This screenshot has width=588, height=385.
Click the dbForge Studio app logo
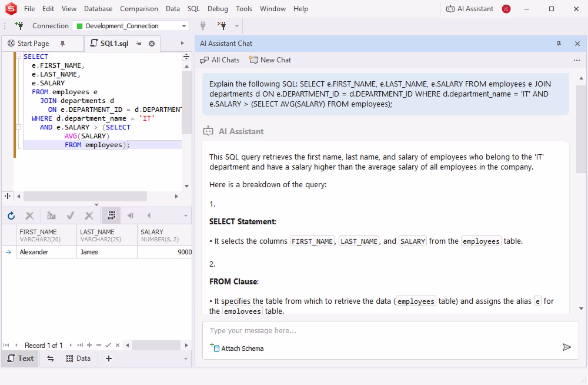pyautogui.click(x=11, y=9)
